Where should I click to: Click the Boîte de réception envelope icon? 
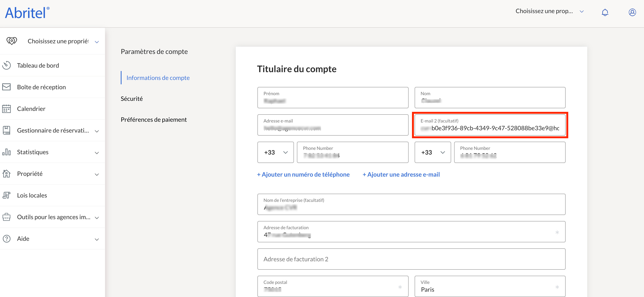point(6,87)
